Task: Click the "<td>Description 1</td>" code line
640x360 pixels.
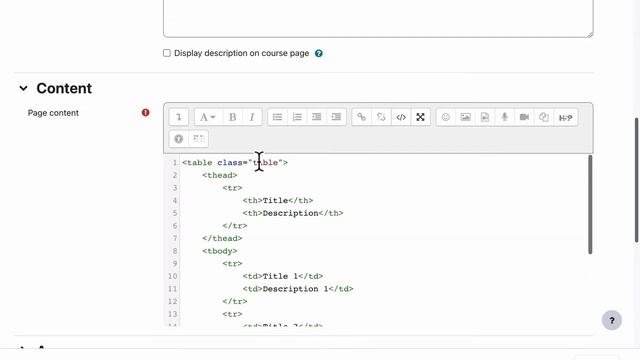Action: [298, 289]
